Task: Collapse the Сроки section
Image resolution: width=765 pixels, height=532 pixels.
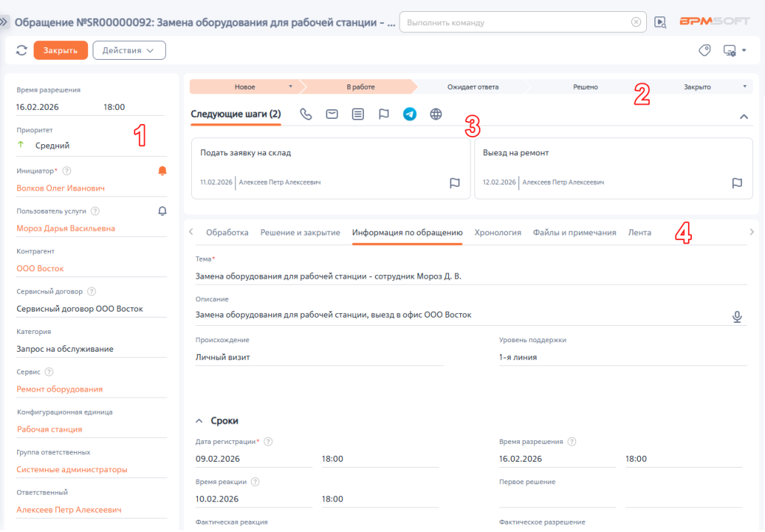Action: click(199, 421)
